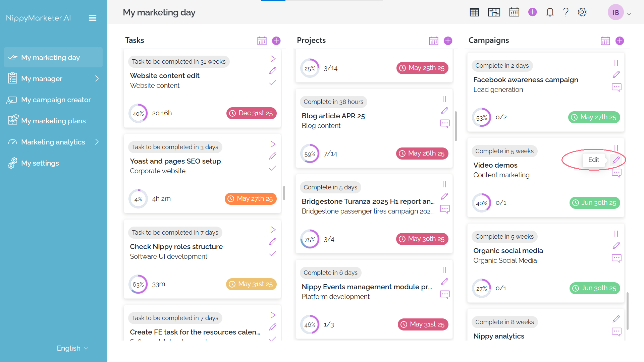Screen dimensions: 644x362
Task: Click the Dec 31st 25 due date badge
Action: pos(252,113)
